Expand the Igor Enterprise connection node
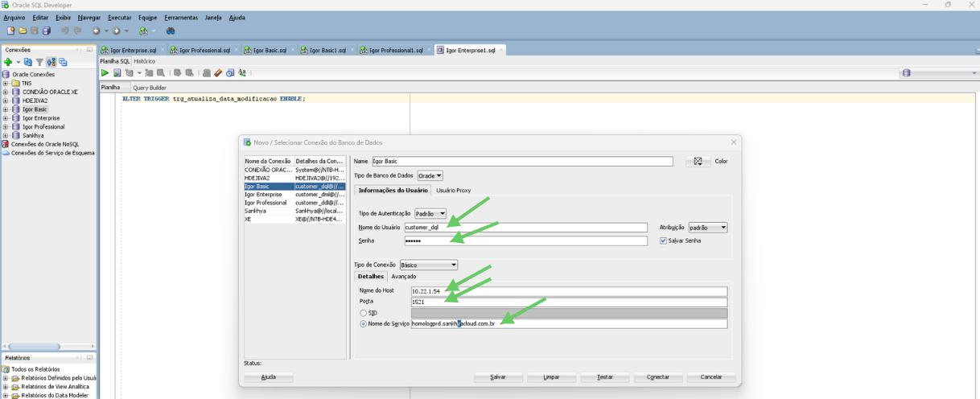This screenshot has height=399, width=980. click(x=6, y=118)
